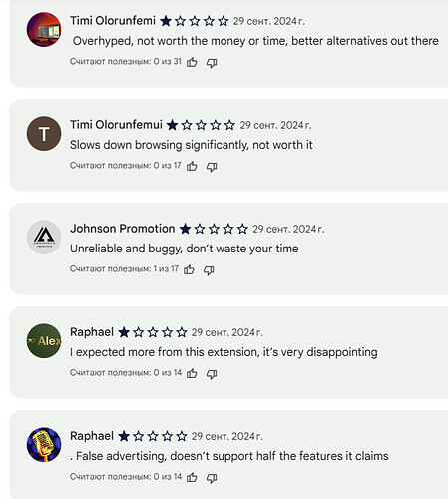Click reviewer name Timi Olorunfemui

coord(116,125)
